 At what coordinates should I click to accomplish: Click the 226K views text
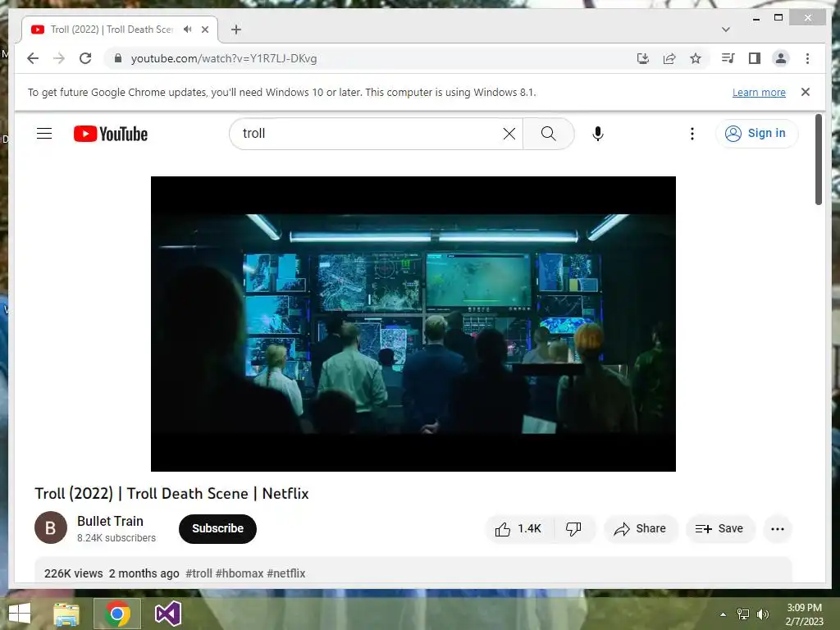click(x=73, y=573)
